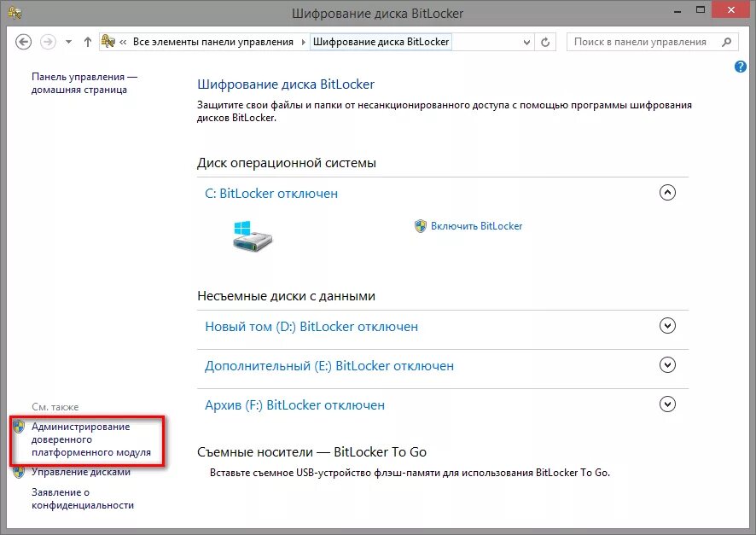Open 'Все элементы панели управления' breadcrumb
The width and height of the screenshot is (756, 535).
[x=213, y=42]
